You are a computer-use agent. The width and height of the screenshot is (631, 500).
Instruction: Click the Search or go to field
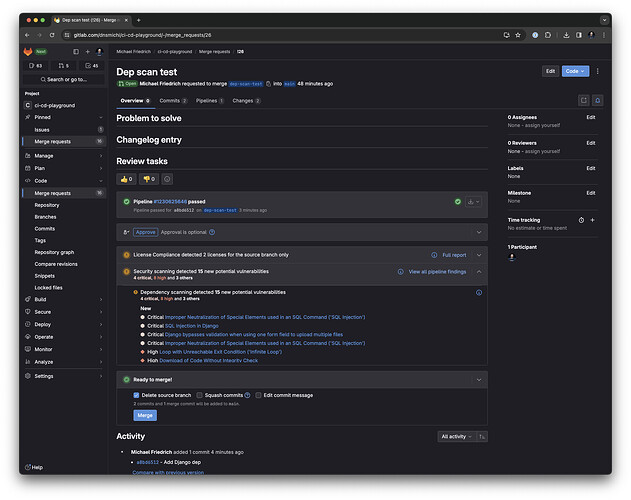coord(64,80)
